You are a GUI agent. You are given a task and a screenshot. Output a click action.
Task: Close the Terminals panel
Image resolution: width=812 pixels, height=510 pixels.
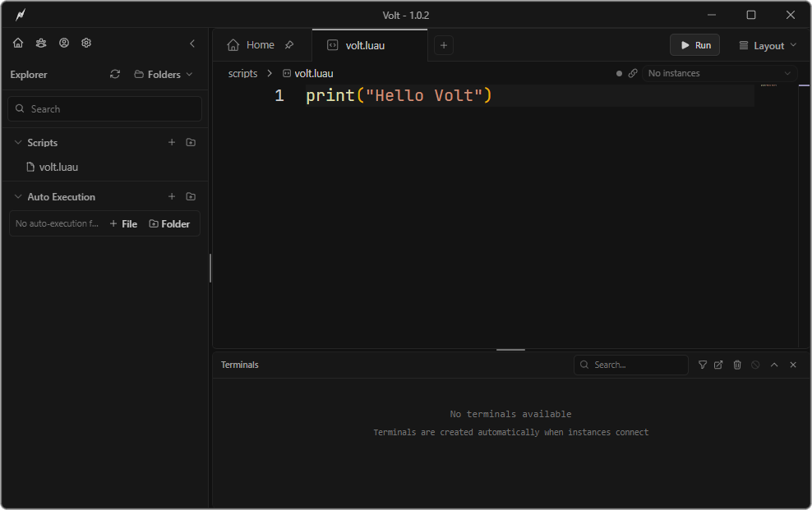pyautogui.click(x=793, y=365)
